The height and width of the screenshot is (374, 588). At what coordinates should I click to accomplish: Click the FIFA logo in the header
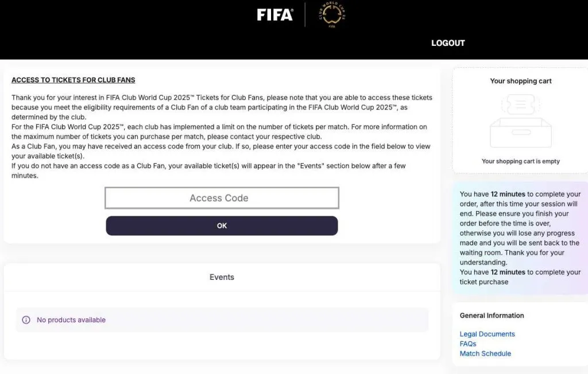(274, 15)
